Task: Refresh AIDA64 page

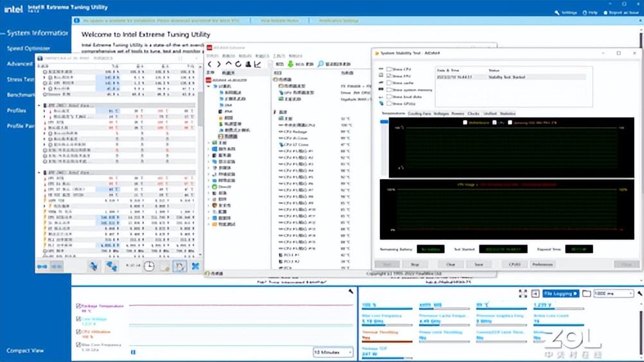Action: [x=238, y=64]
